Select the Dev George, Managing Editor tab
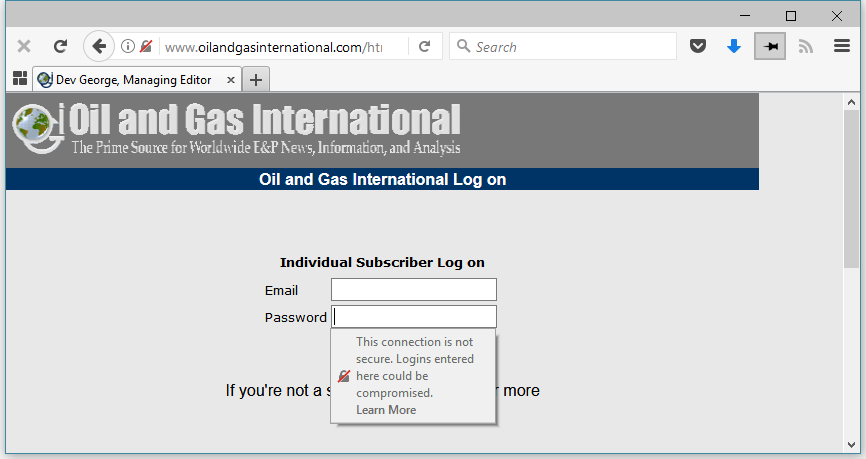The height and width of the screenshot is (459, 866). coord(137,80)
